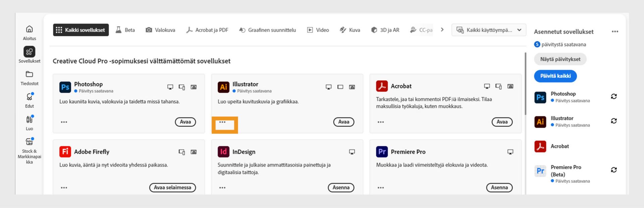This screenshot has width=644, height=208.
Task: Install Premiere Pro with the Asenna button
Action: [x=499, y=188]
